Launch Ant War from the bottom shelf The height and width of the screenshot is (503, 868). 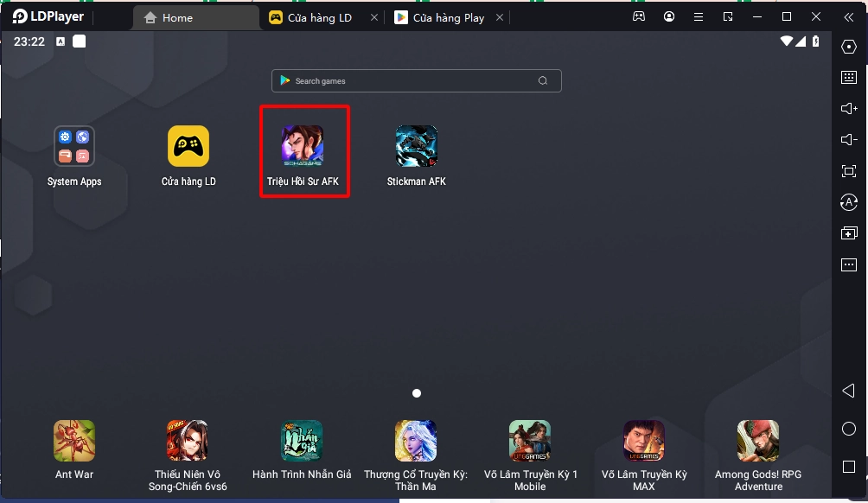74,441
